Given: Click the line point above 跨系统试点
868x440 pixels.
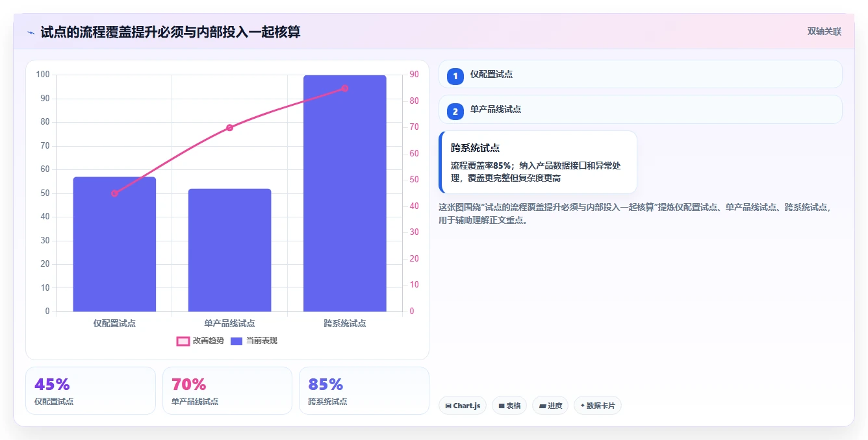Looking at the screenshot, I should tap(345, 88).
